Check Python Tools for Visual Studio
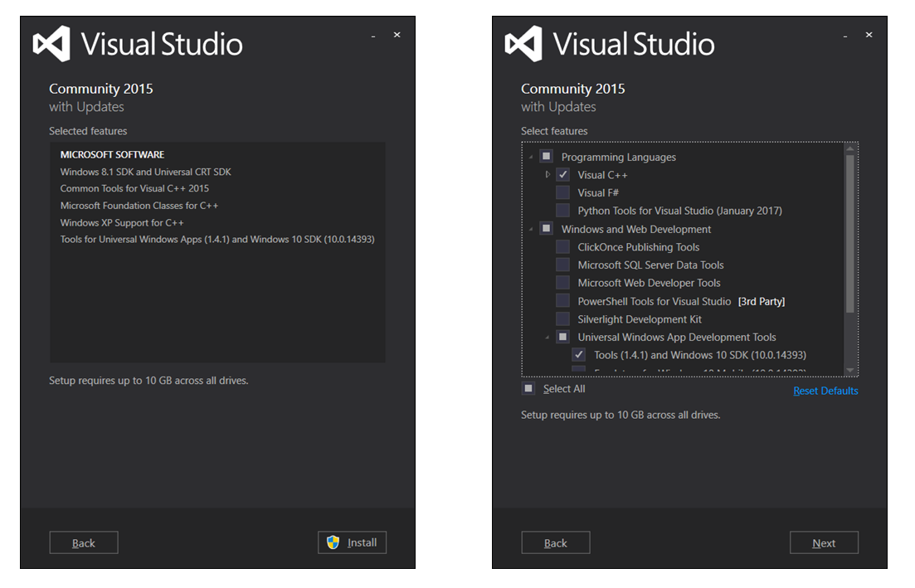 [x=562, y=211]
